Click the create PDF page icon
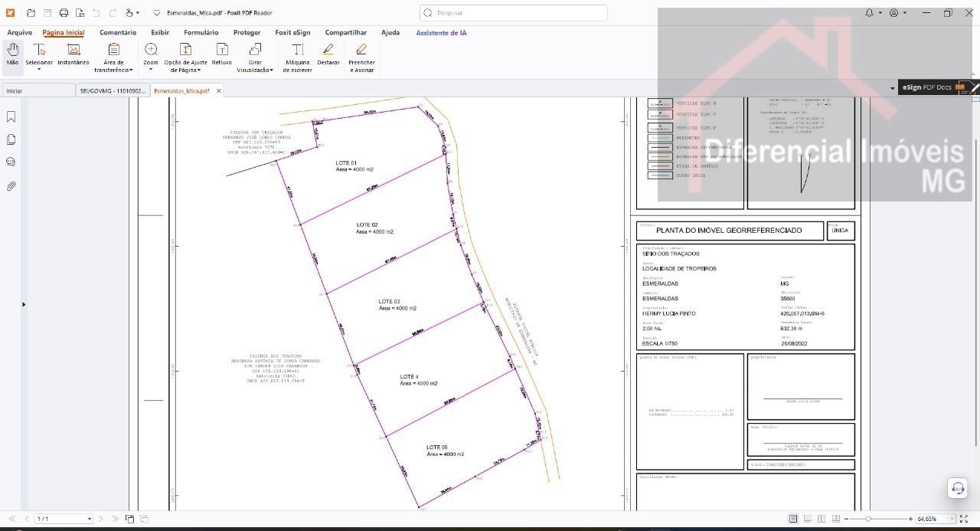The height and width of the screenshot is (531, 980). click(x=80, y=13)
